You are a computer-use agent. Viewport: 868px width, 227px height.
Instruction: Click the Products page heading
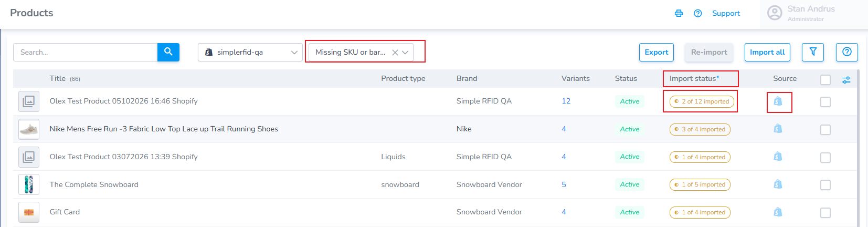click(x=31, y=13)
